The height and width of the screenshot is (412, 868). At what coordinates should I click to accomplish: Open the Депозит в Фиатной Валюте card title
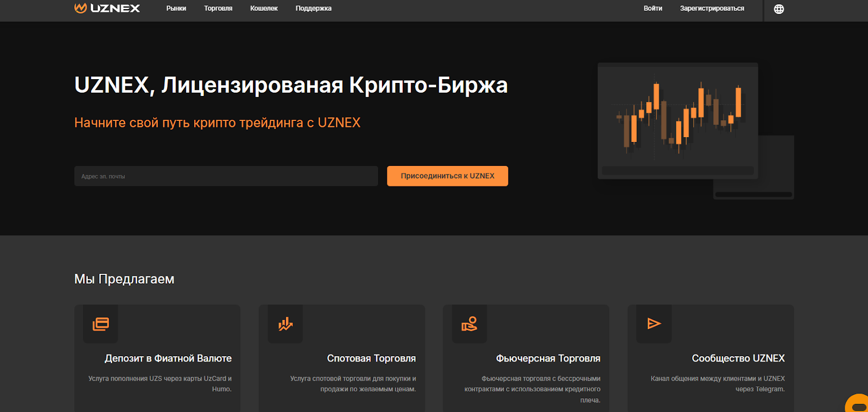click(168, 358)
